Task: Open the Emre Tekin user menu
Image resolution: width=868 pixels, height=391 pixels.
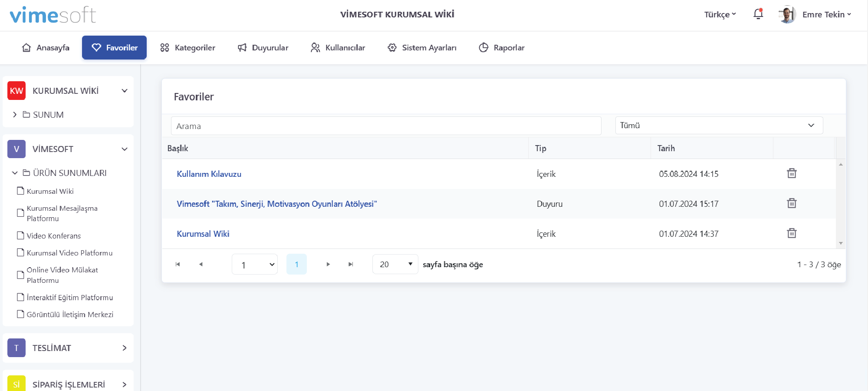Action: tap(826, 14)
